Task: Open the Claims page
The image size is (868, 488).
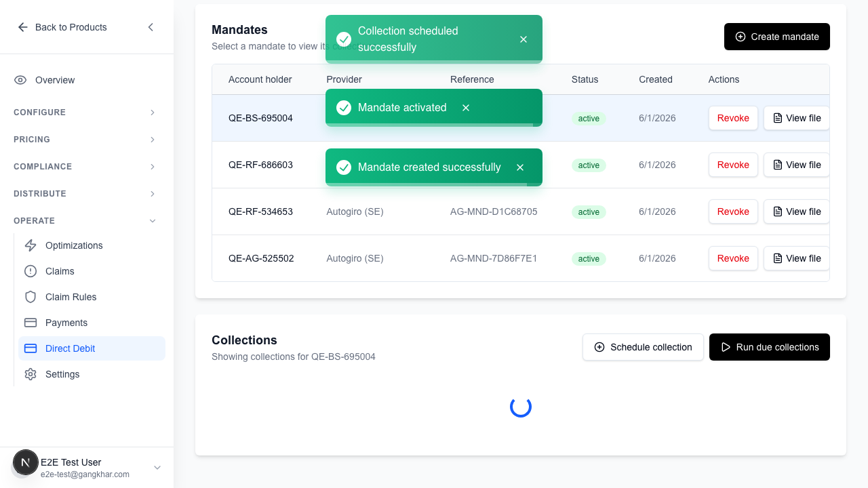Action: (x=92, y=271)
